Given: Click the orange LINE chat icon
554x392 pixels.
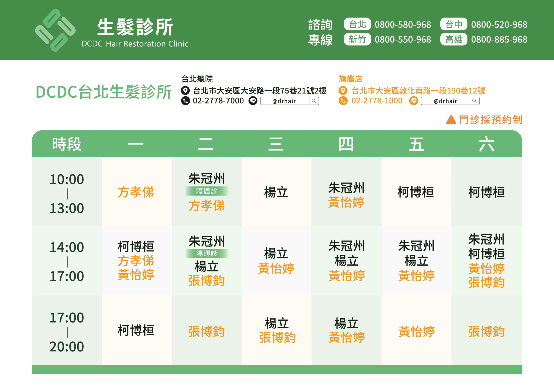Looking at the screenshot, I should point(414,101).
